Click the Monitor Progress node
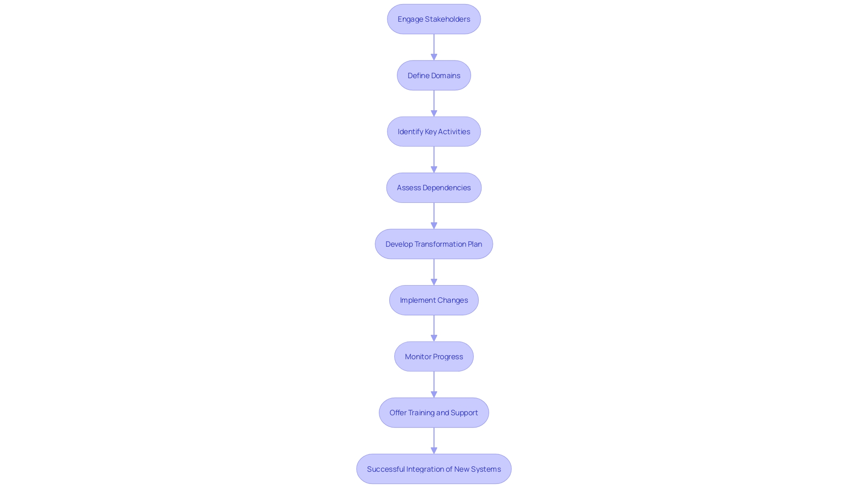This screenshot has width=868, height=488. 434,356
